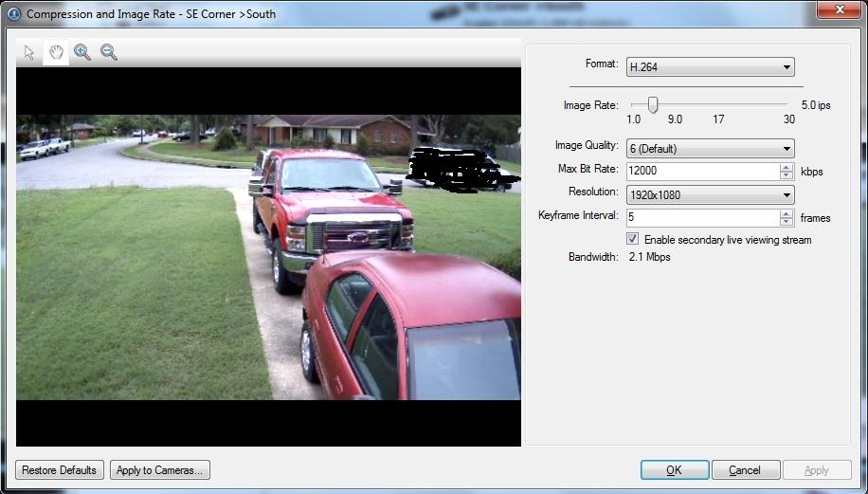Screen dimensions: 868x494
Task: Expand the Image Quality dropdown
Action: point(710,149)
